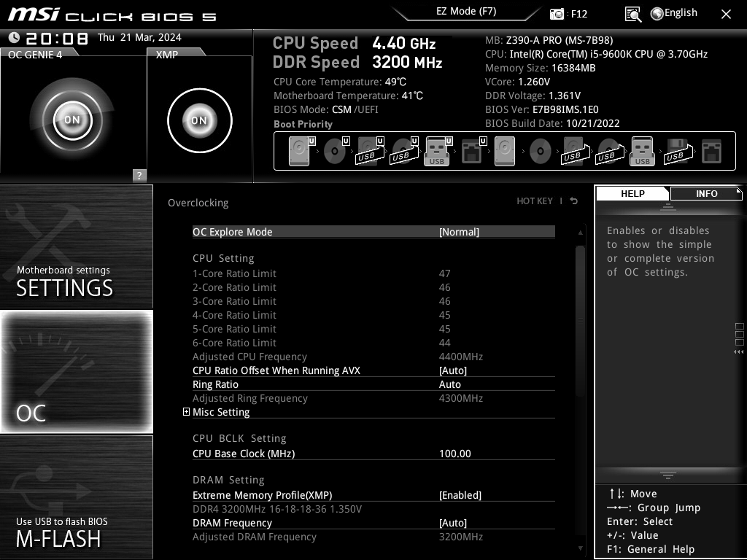Select the XMP tab label
747x560 pixels.
click(167, 54)
